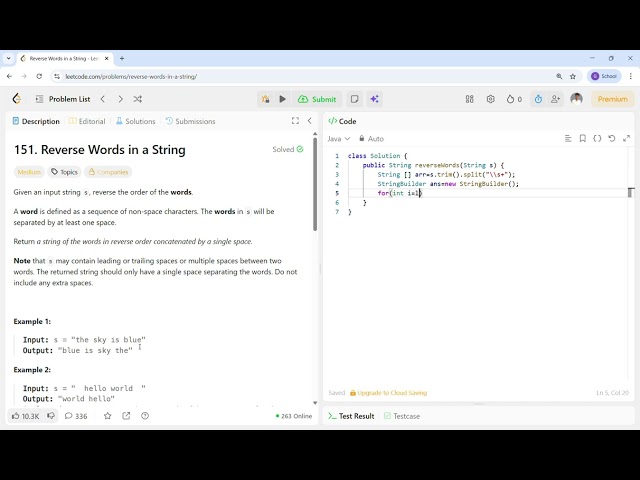The width and height of the screenshot is (640, 480).
Task: Submit the solution
Action: tap(317, 99)
